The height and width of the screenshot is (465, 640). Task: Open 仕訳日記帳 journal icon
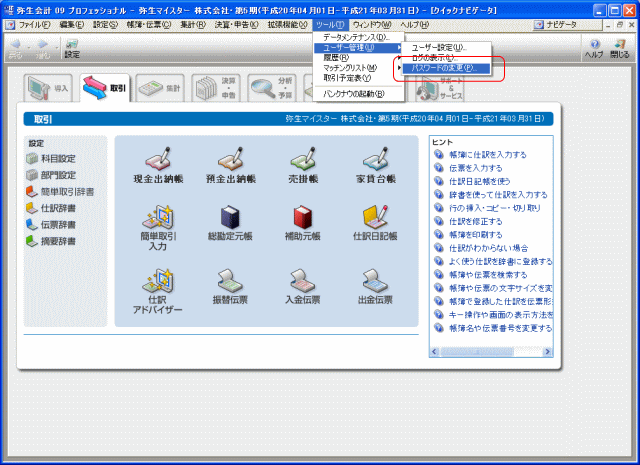tap(375, 223)
